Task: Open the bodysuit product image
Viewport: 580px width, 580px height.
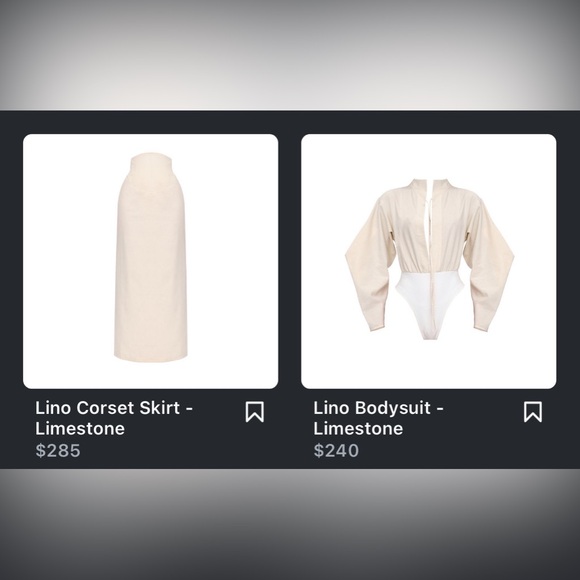Action: pyautogui.click(x=429, y=261)
